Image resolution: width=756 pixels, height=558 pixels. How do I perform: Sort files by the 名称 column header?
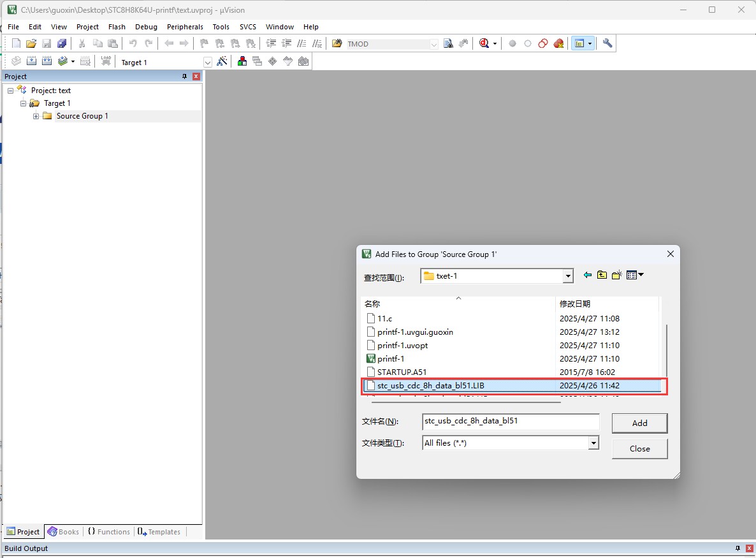click(x=458, y=304)
